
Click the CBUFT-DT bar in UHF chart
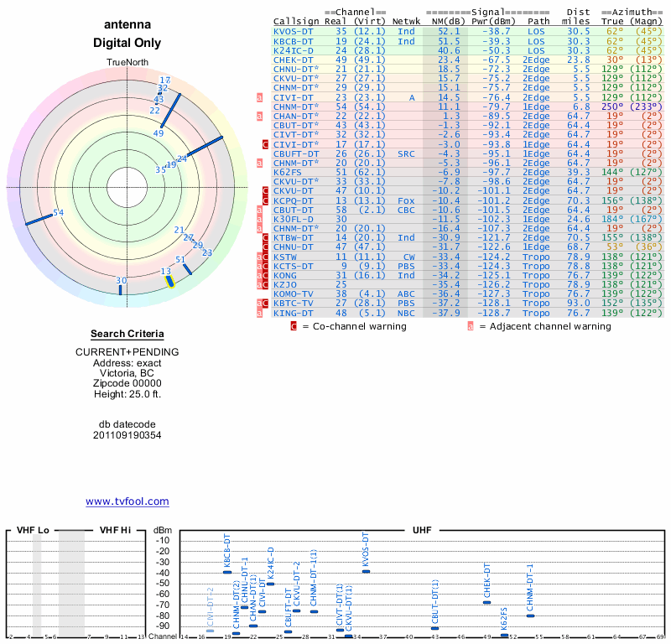click(x=288, y=631)
